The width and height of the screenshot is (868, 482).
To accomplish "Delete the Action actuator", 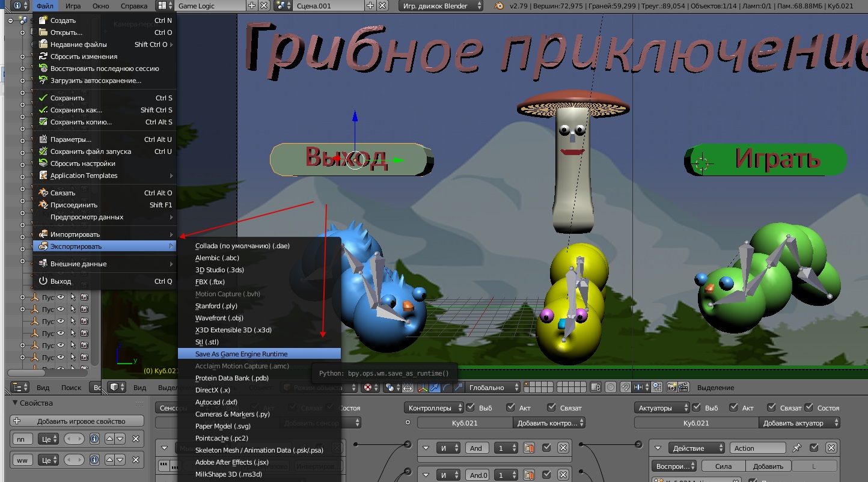I will pyautogui.click(x=831, y=448).
